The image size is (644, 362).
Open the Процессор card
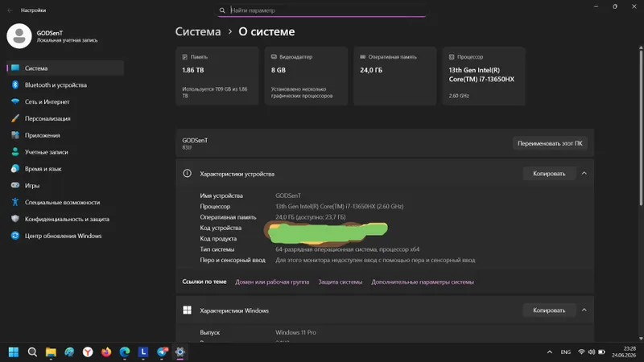484,76
